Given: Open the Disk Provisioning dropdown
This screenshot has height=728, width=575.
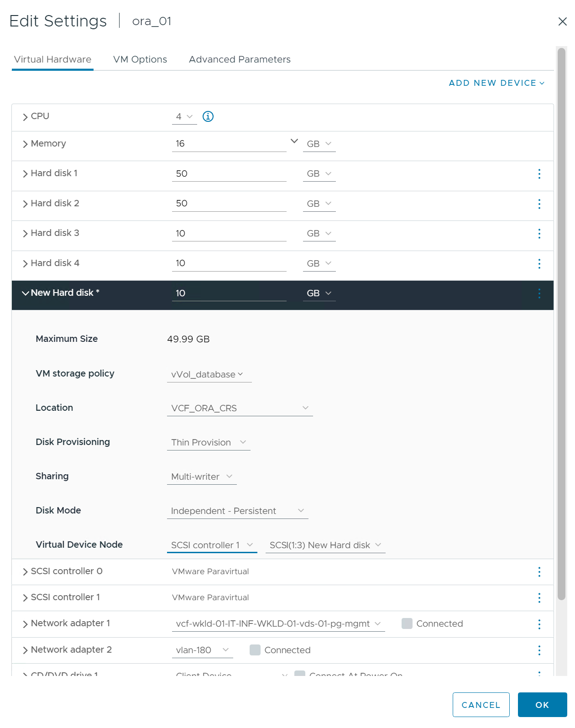Looking at the screenshot, I should (209, 443).
